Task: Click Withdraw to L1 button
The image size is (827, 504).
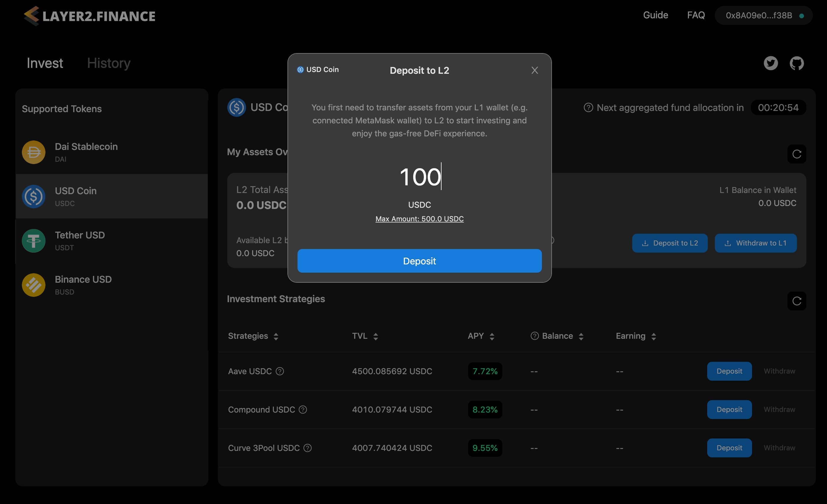Action: (x=756, y=243)
